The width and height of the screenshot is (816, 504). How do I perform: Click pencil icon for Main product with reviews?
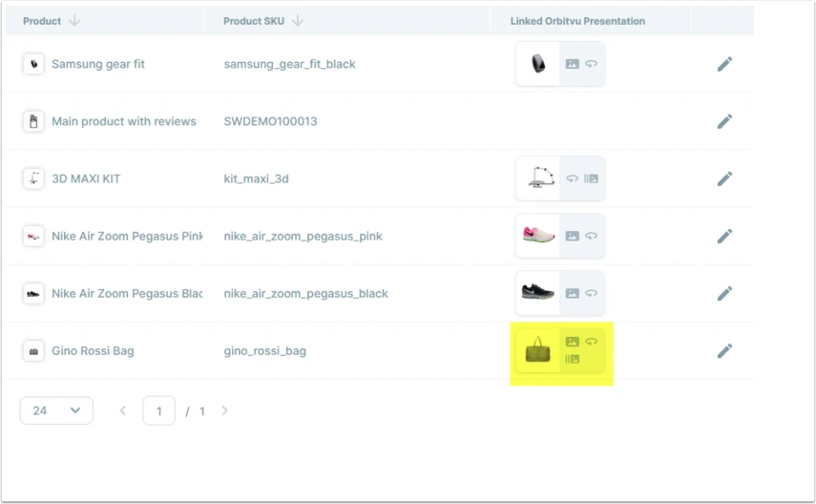pyautogui.click(x=724, y=121)
